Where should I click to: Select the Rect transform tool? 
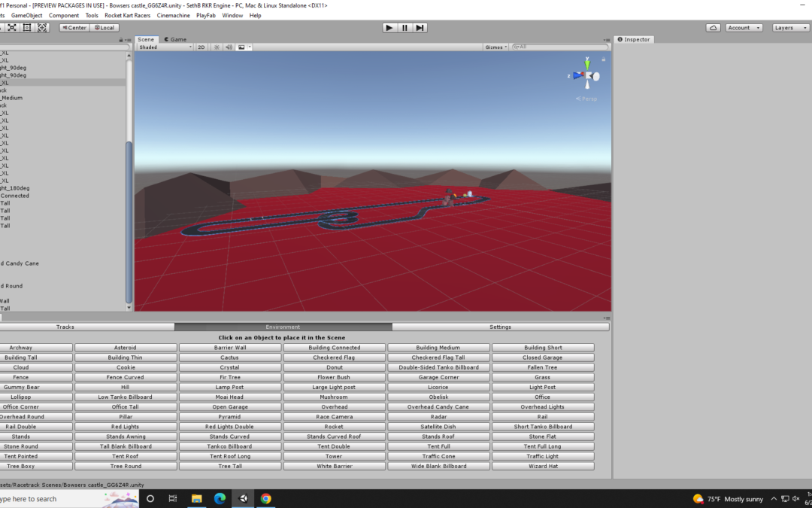click(27, 28)
